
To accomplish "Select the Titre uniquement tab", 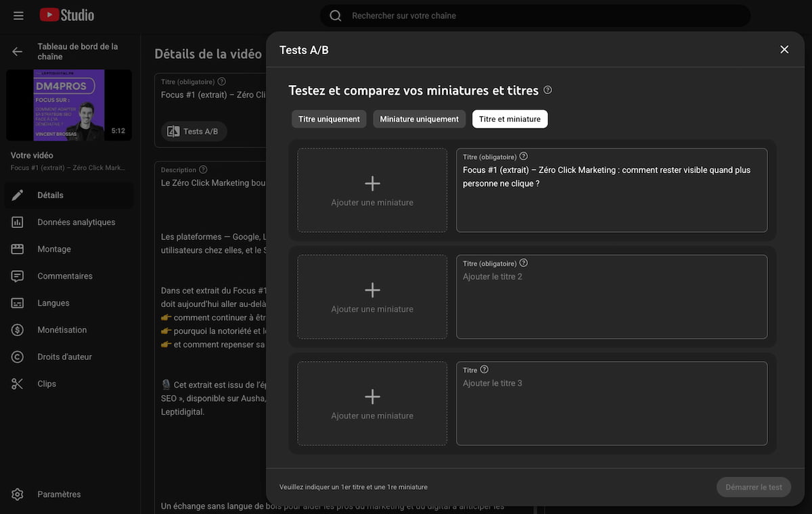I will [x=329, y=119].
